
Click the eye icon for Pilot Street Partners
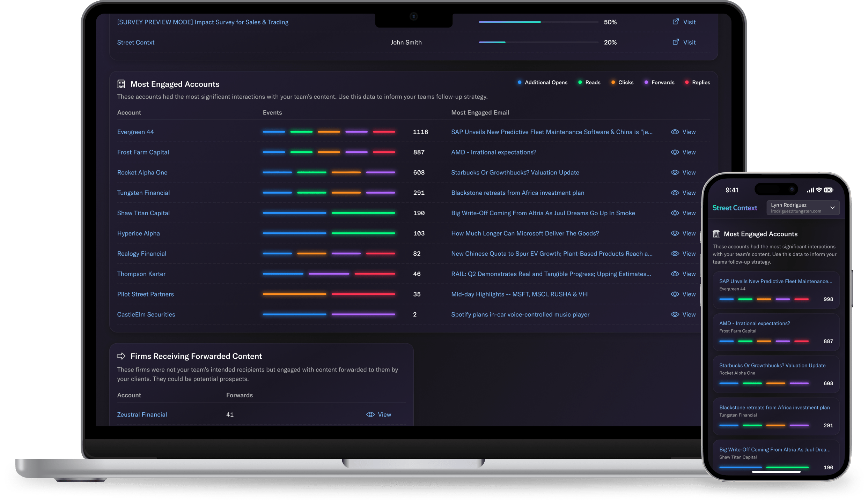pyautogui.click(x=675, y=294)
